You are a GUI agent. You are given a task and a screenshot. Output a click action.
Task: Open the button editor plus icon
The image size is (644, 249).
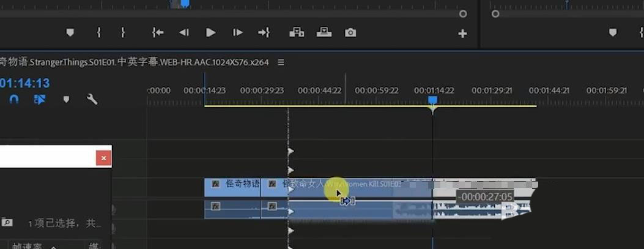click(x=462, y=34)
